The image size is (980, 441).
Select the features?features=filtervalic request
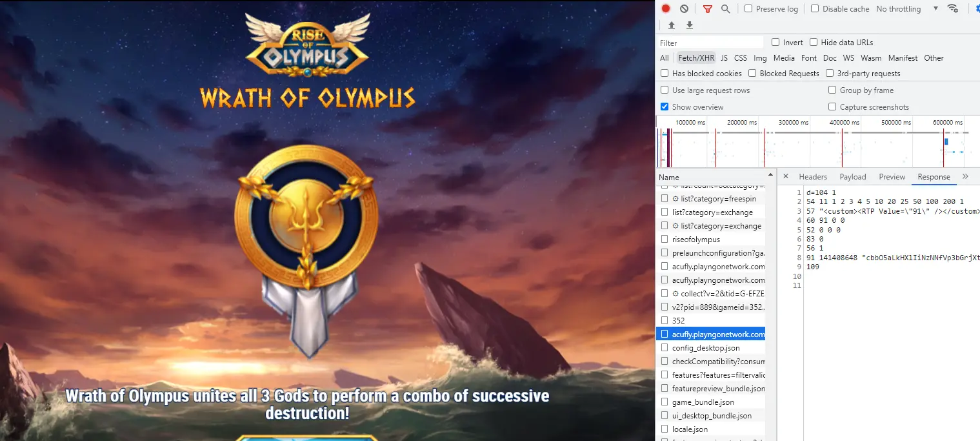click(711, 375)
